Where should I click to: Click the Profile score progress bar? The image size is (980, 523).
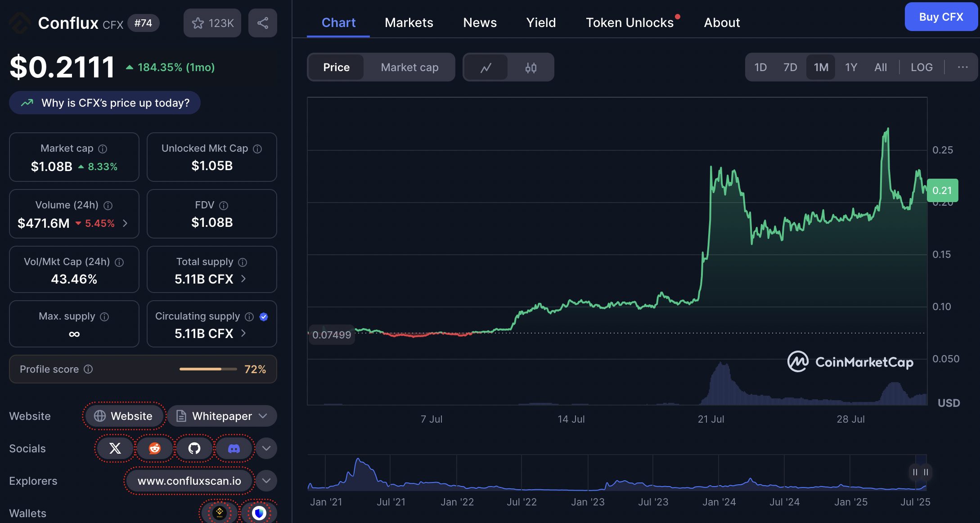tap(208, 369)
